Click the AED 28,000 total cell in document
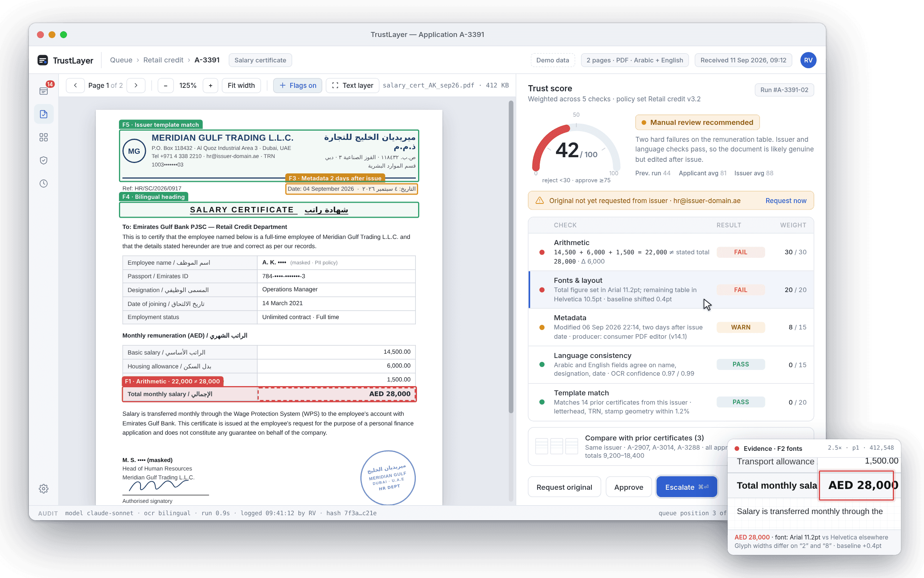 pos(337,394)
